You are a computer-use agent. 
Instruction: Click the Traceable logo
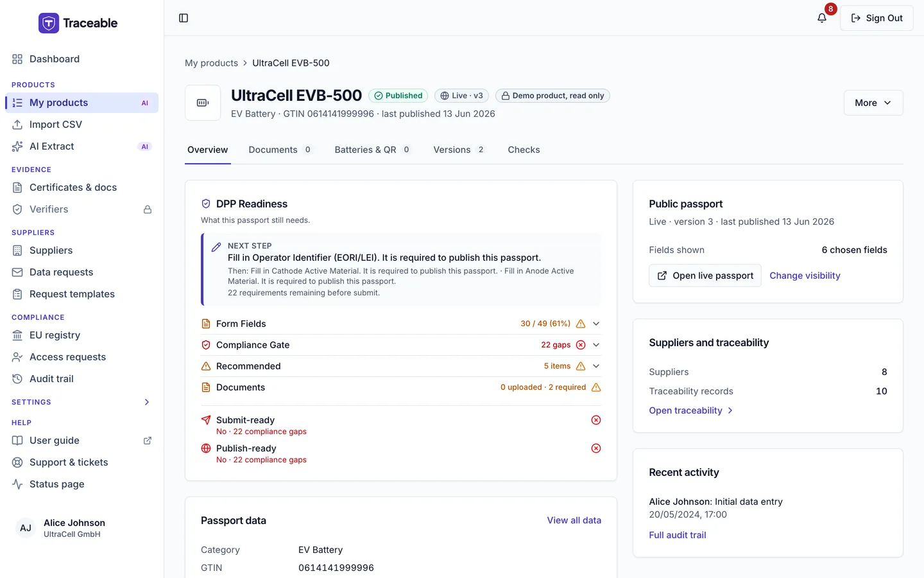(x=78, y=23)
